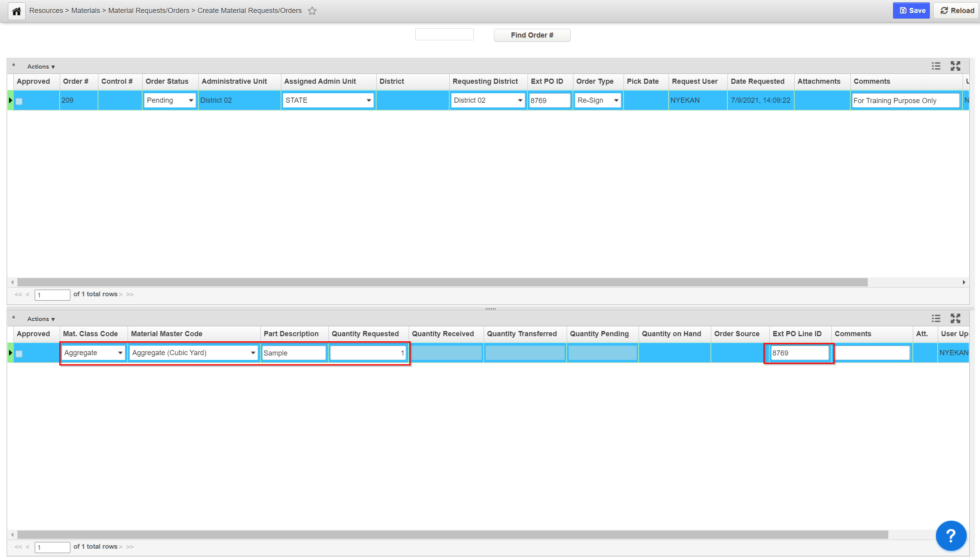Open the Actions menu of the line items grid
This screenshot has width=980, height=557.
41,319
